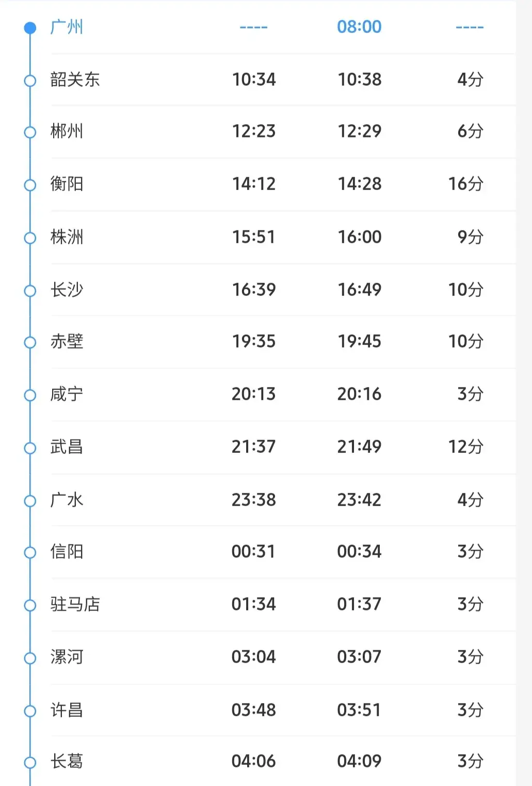The width and height of the screenshot is (532, 786).
Task: Open the 咸宁 station entry
Action: (67, 394)
